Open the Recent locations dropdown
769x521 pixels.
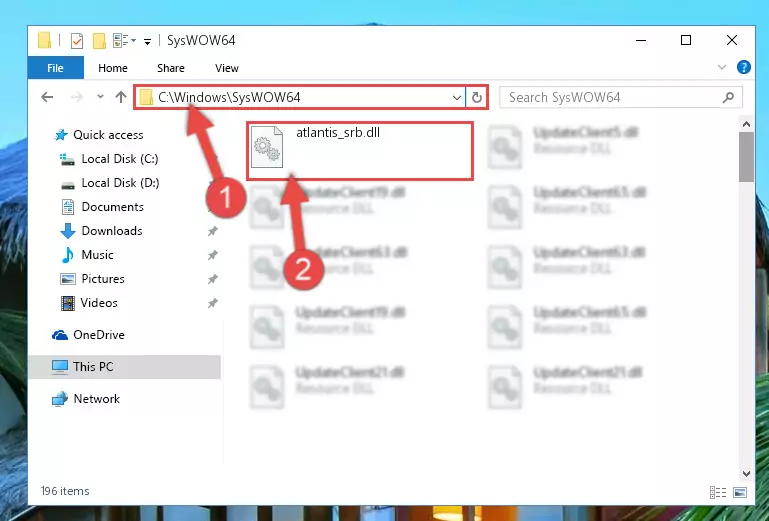(x=100, y=97)
